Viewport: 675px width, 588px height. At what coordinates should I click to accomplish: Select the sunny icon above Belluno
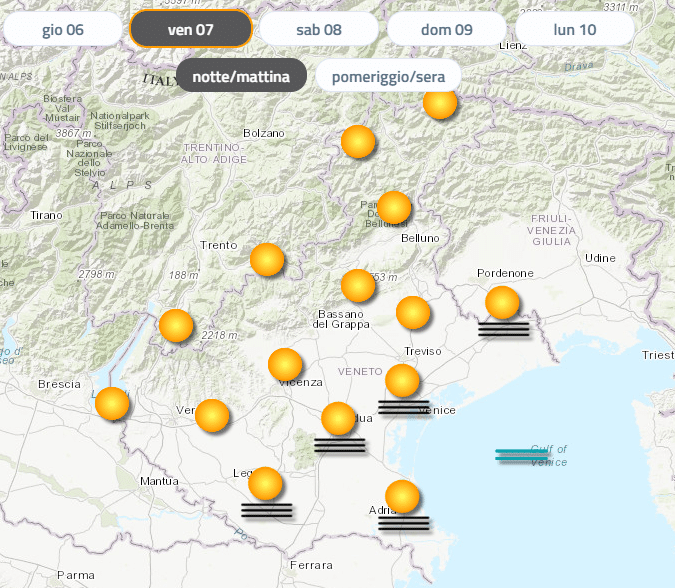click(x=394, y=207)
